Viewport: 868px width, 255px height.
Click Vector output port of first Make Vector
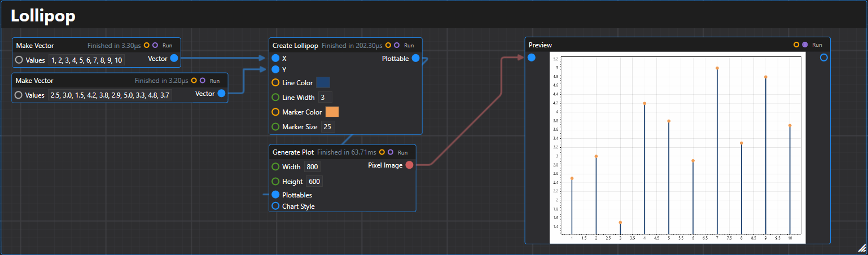click(174, 58)
